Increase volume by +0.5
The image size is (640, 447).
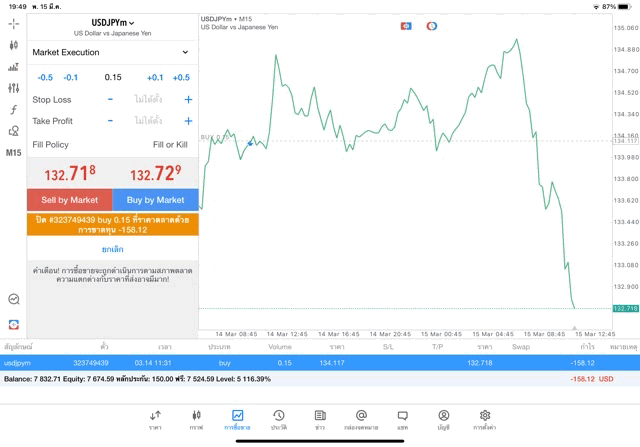pyautogui.click(x=181, y=78)
